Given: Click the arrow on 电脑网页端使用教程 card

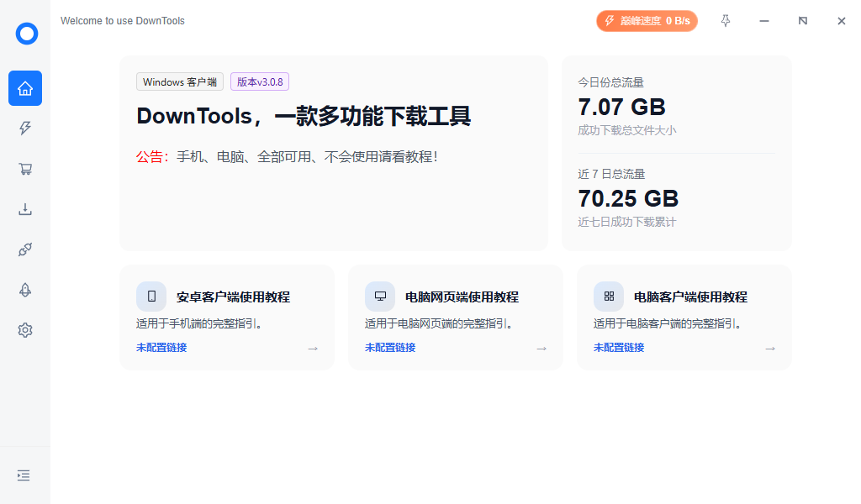Looking at the screenshot, I should (541, 349).
